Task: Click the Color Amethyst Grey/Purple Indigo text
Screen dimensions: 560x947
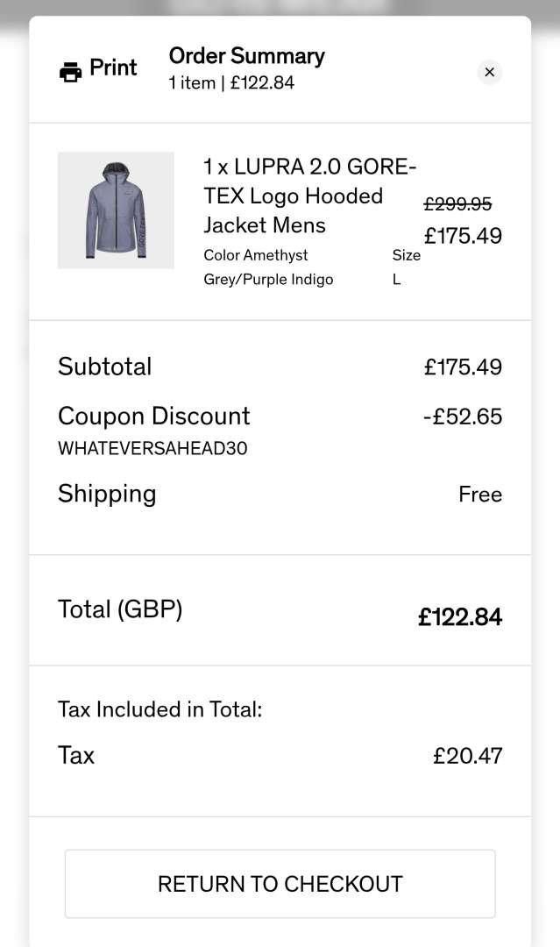Action: click(x=268, y=267)
